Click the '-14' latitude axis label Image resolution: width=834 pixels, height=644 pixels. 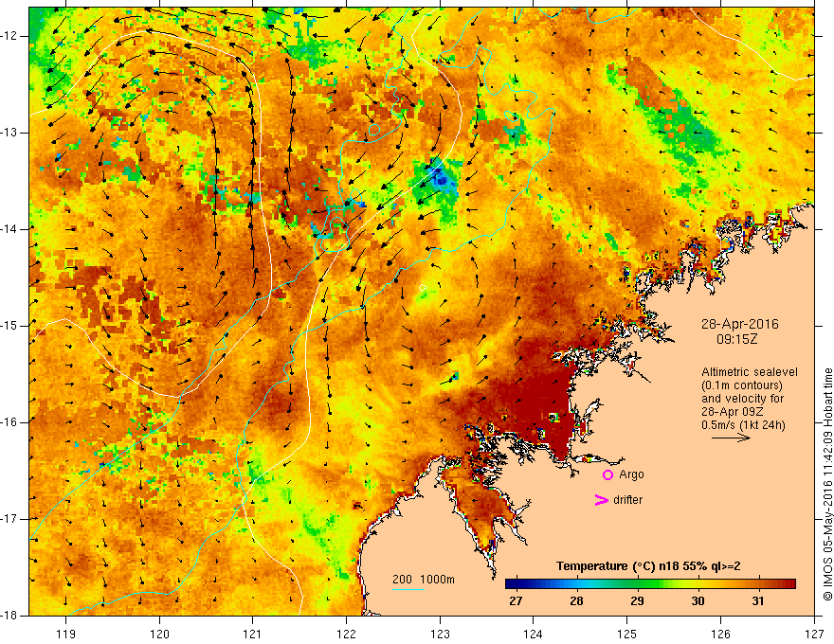9,229
